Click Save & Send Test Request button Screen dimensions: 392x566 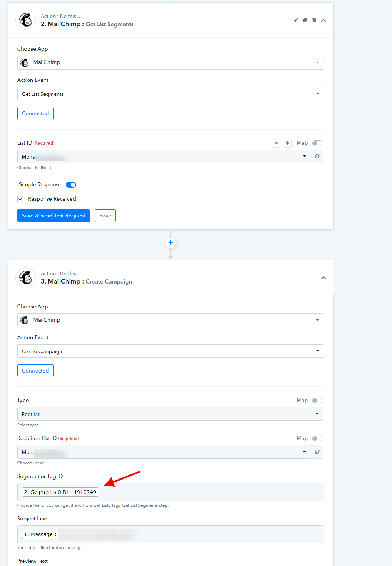pyautogui.click(x=53, y=216)
